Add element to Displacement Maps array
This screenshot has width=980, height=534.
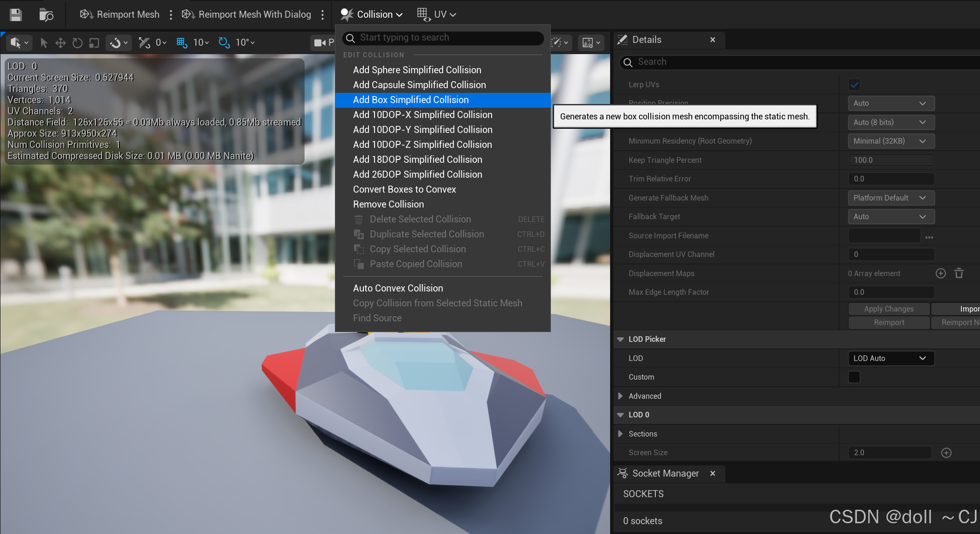pos(940,273)
